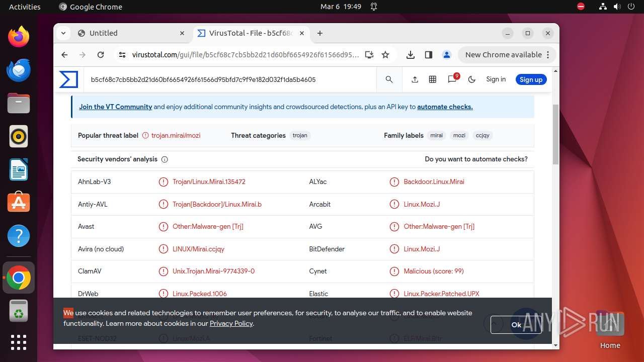The image size is (644, 362).
Task: Focus the hash search input field
Action: (230, 79)
